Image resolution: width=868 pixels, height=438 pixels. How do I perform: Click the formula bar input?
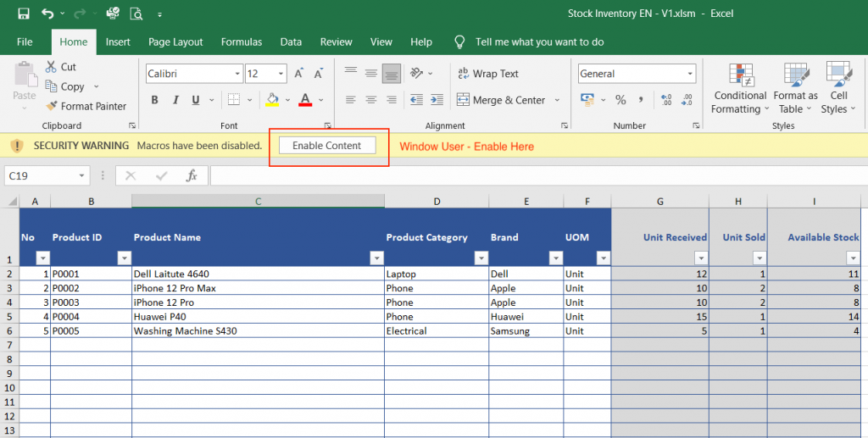pos(538,176)
